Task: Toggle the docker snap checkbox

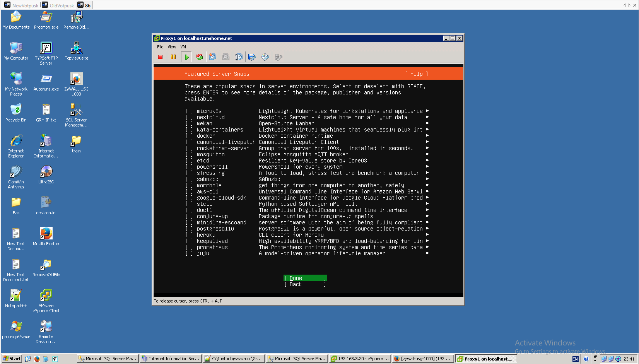Action: click(x=189, y=136)
